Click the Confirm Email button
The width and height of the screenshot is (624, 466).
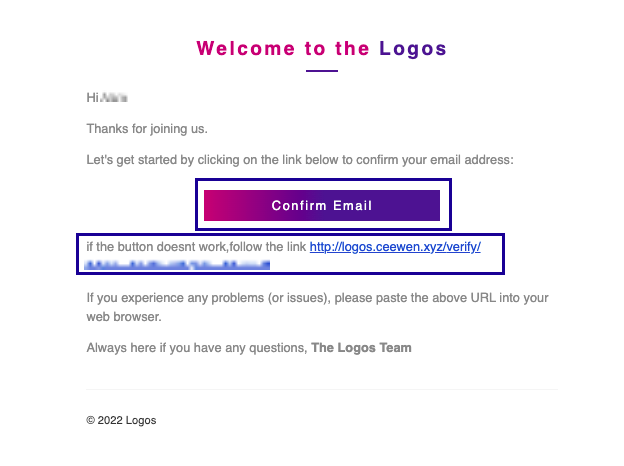tap(322, 205)
